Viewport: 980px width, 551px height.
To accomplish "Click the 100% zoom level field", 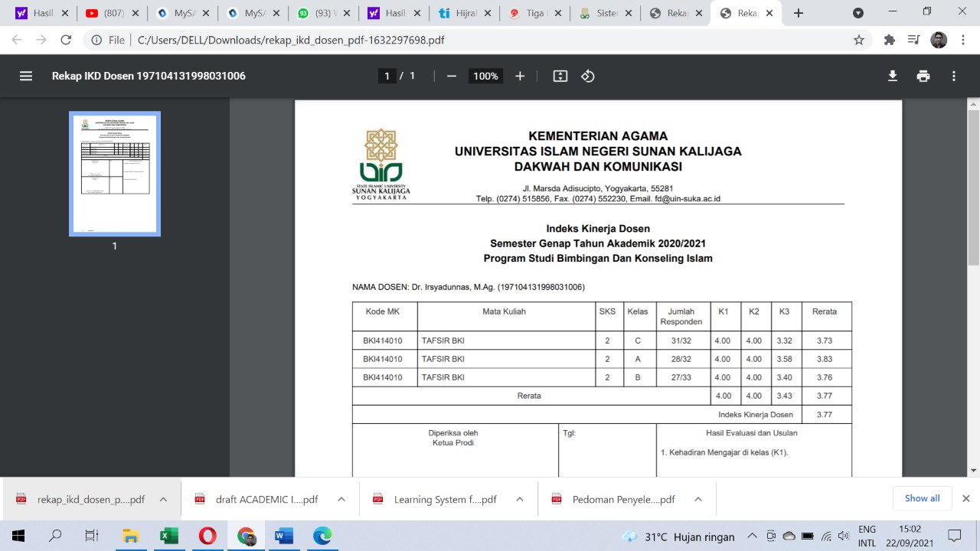I will click(x=485, y=76).
